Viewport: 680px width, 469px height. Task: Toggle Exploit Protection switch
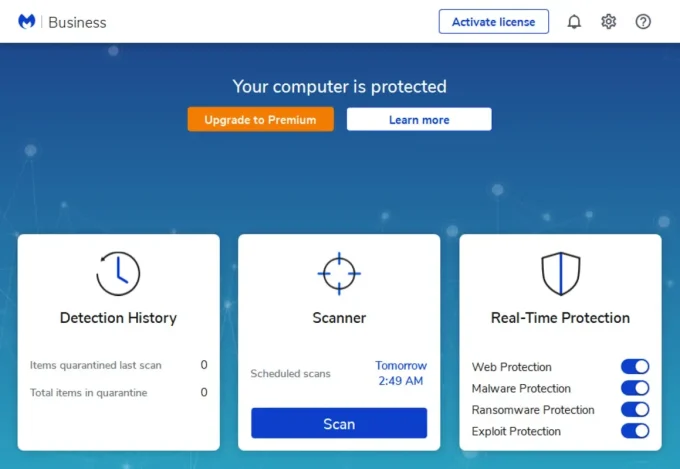635,431
